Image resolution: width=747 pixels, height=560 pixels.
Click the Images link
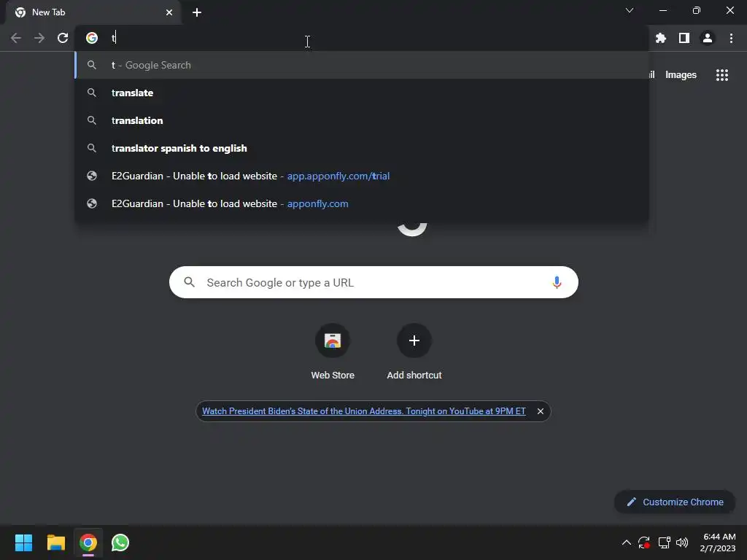(681, 75)
